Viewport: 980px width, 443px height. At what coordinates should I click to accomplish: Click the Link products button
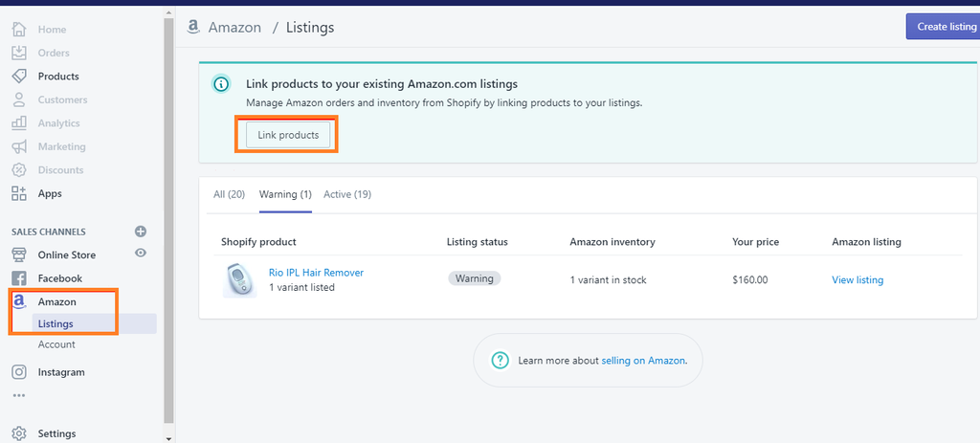[x=288, y=135]
